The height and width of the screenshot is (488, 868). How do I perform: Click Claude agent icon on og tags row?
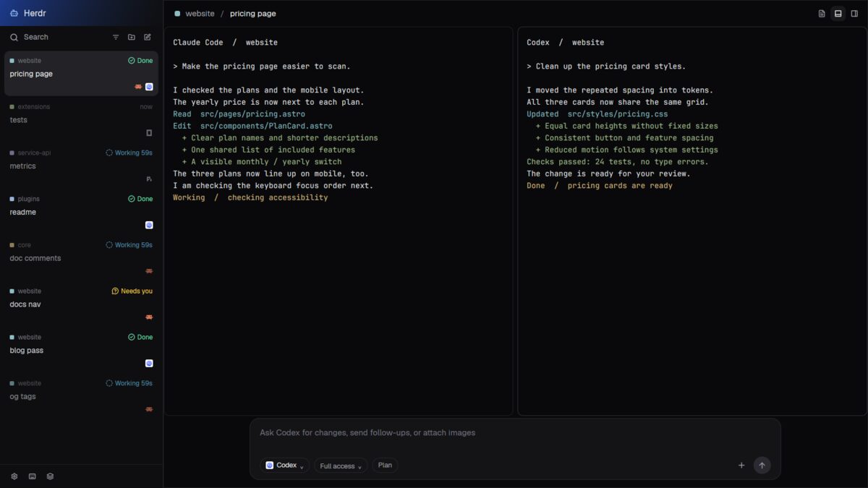tap(149, 409)
